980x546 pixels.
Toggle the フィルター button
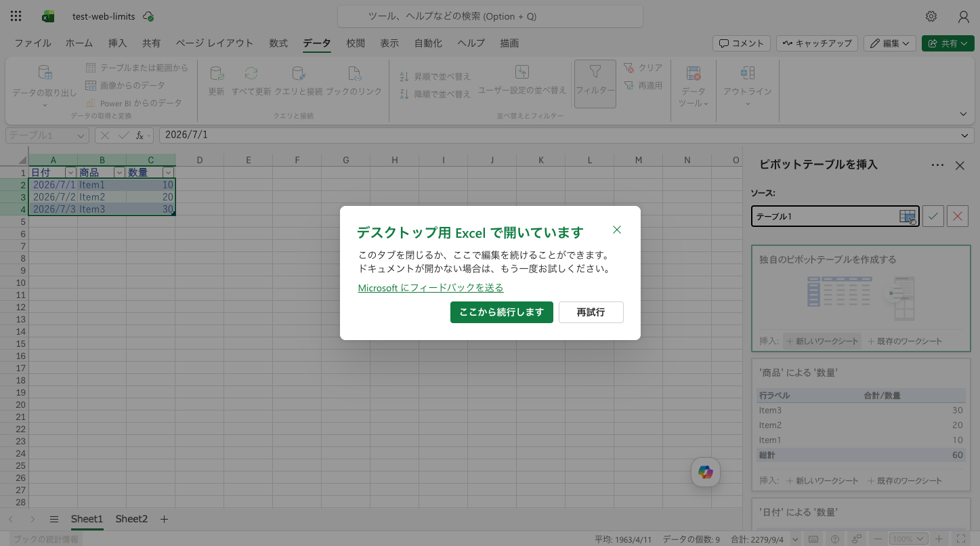[x=595, y=84]
